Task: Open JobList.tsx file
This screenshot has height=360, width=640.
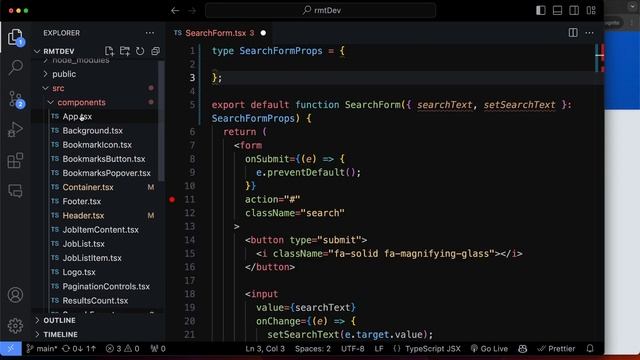Action: (84, 244)
